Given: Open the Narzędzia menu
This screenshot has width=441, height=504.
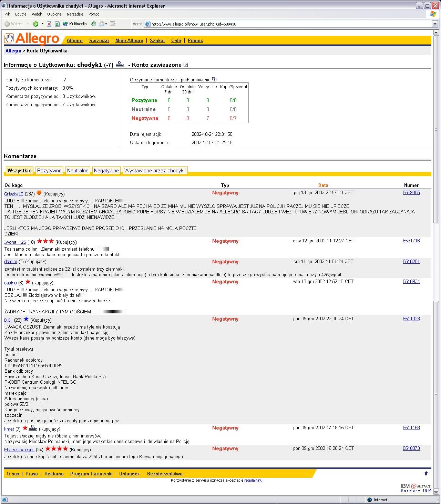Looking at the screenshot, I should (75, 14).
